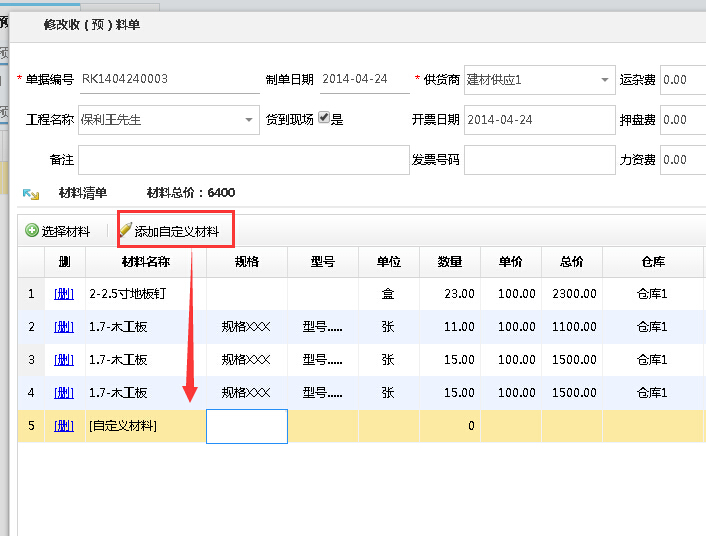Toggle the 货到现场 checkbox
The image size is (706, 536).
pyautogui.click(x=324, y=119)
